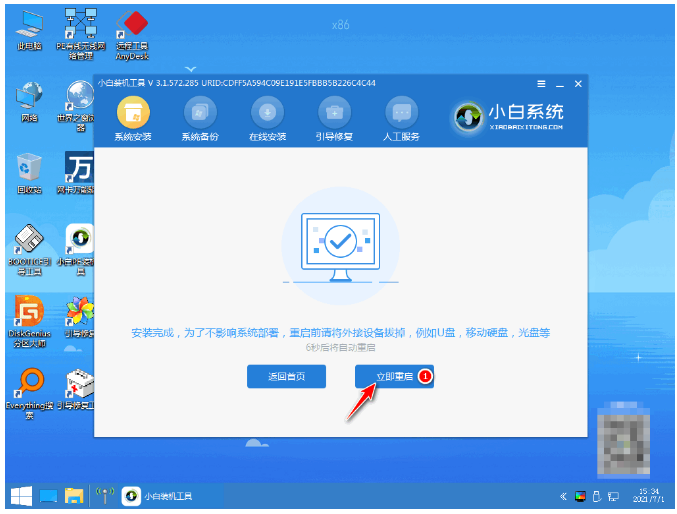Click the taskbar clock showing 15:34

pos(649,495)
